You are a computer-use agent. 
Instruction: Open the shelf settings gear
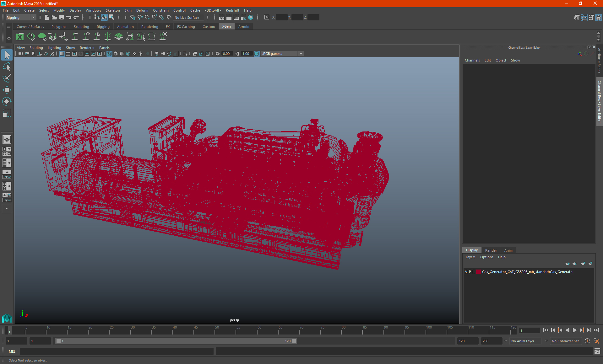pos(9,38)
